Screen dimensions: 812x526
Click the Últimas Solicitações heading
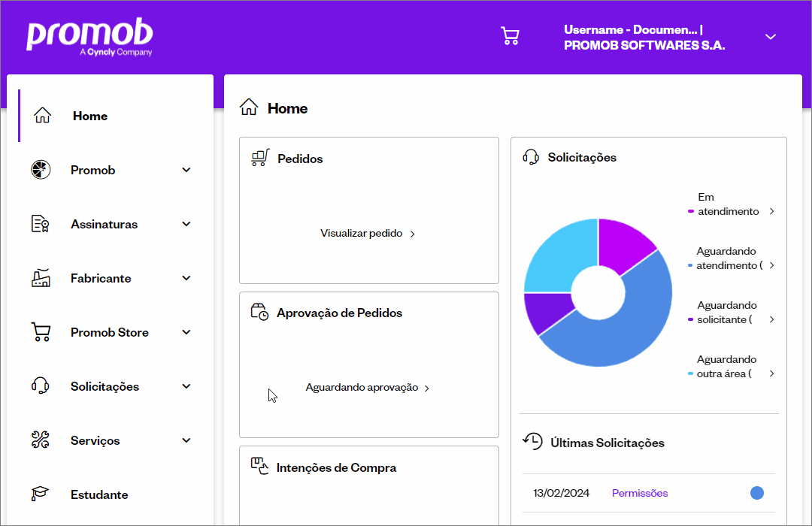tap(607, 443)
